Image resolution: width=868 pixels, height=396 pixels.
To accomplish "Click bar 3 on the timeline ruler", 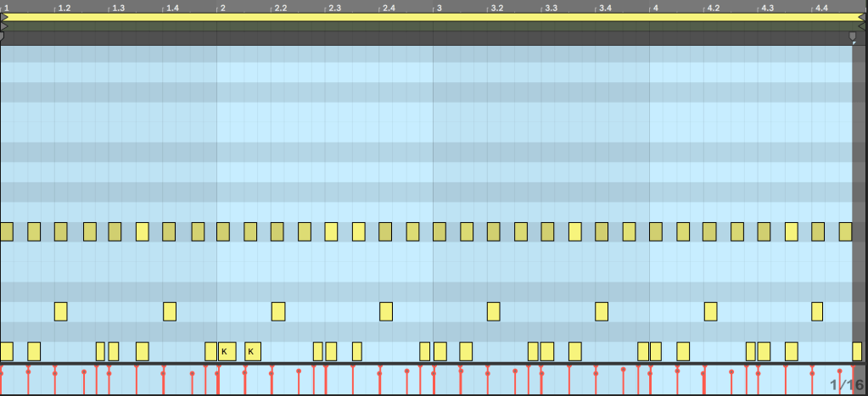I will click(x=439, y=8).
